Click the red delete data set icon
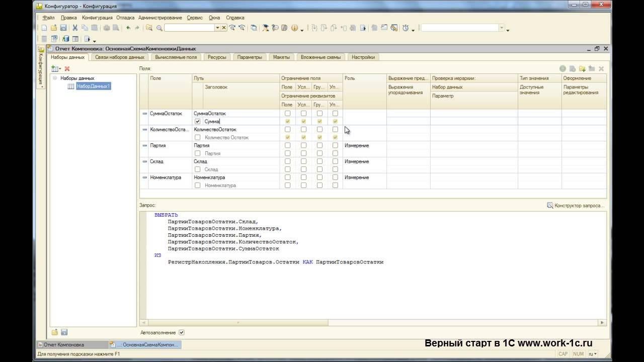The height and width of the screenshot is (362, 644). tap(67, 68)
